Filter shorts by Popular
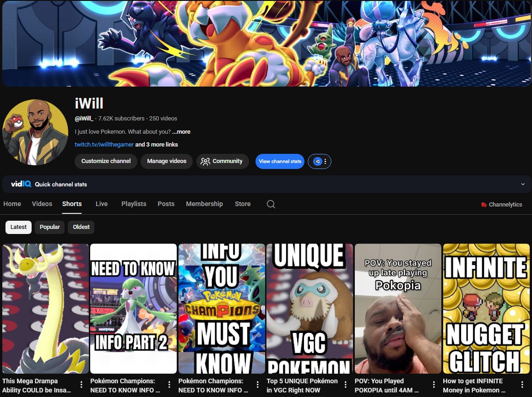 pyautogui.click(x=49, y=227)
